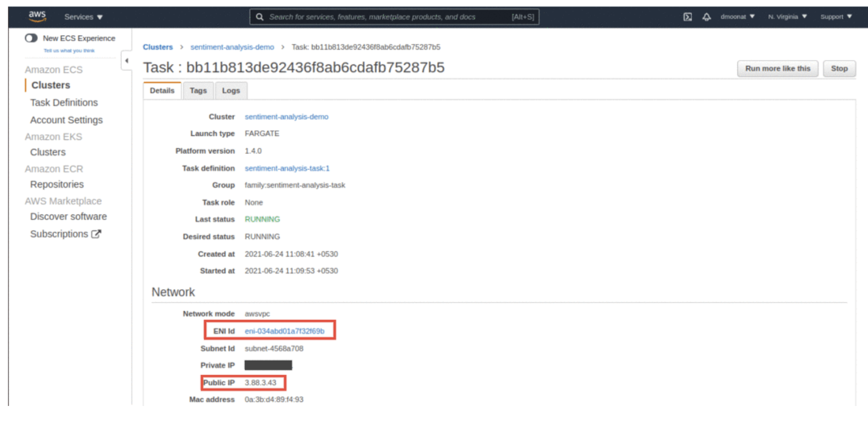Viewport: 868px width, 428px height.
Task: Focus the AWS services search field
Action: click(394, 17)
